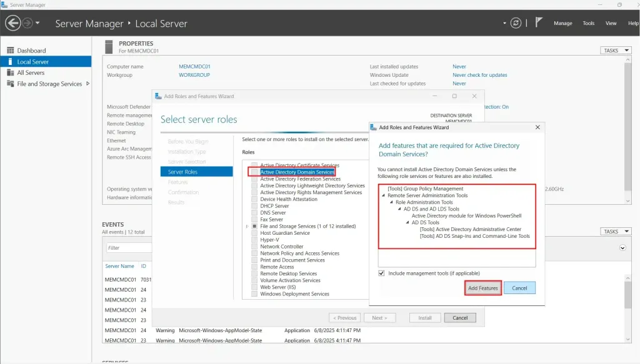Collapse the Remote Server Administration Tools node
The height and width of the screenshot is (364, 640).
coord(382,195)
